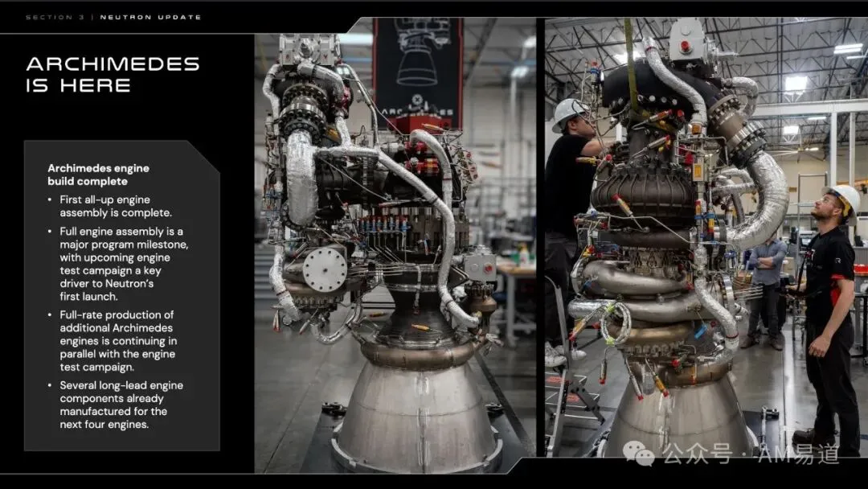Click the "NEUTRON UPDATE" header text

click(x=150, y=17)
